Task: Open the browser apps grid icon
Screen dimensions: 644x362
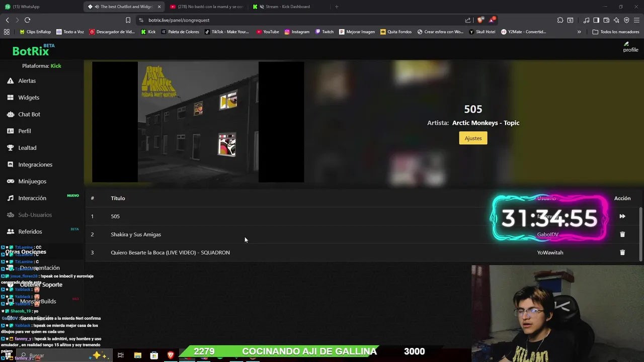Action: (x=7, y=32)
